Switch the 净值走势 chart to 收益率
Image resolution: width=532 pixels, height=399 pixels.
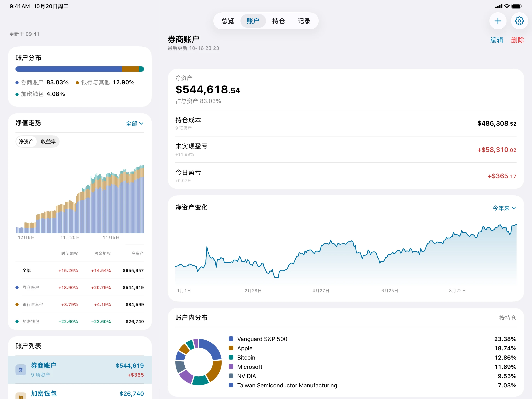48,142
